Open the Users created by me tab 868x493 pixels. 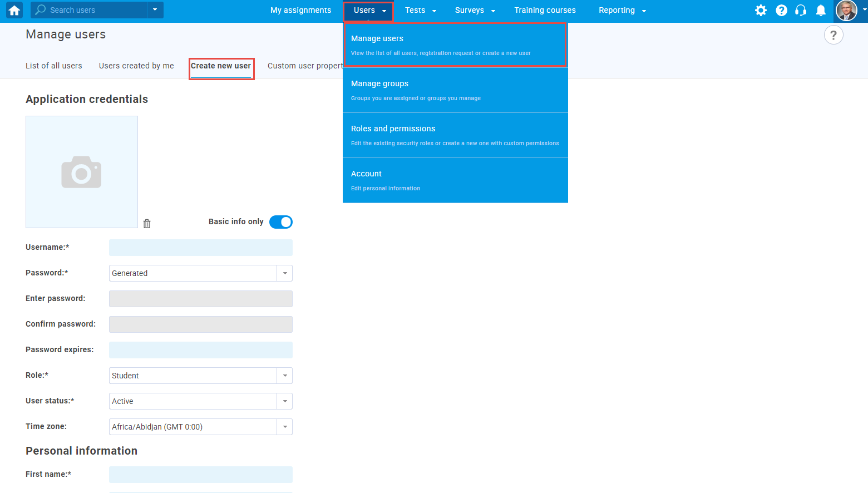(136, 66)
